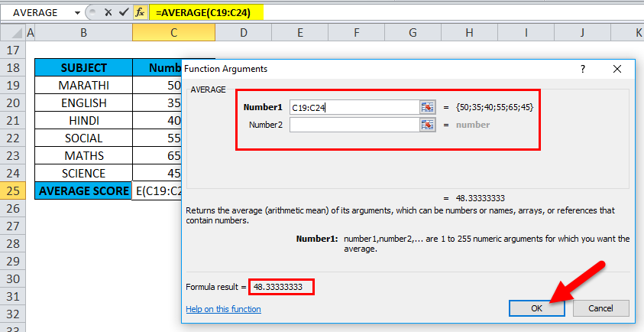Select column A header
The image size is (644, 332).
(31, 32)
